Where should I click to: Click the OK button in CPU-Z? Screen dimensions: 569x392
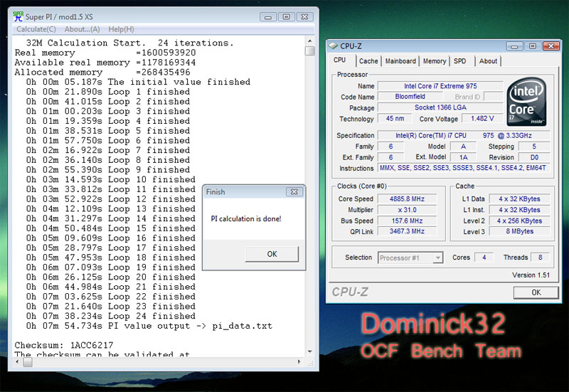click(536, 292)
